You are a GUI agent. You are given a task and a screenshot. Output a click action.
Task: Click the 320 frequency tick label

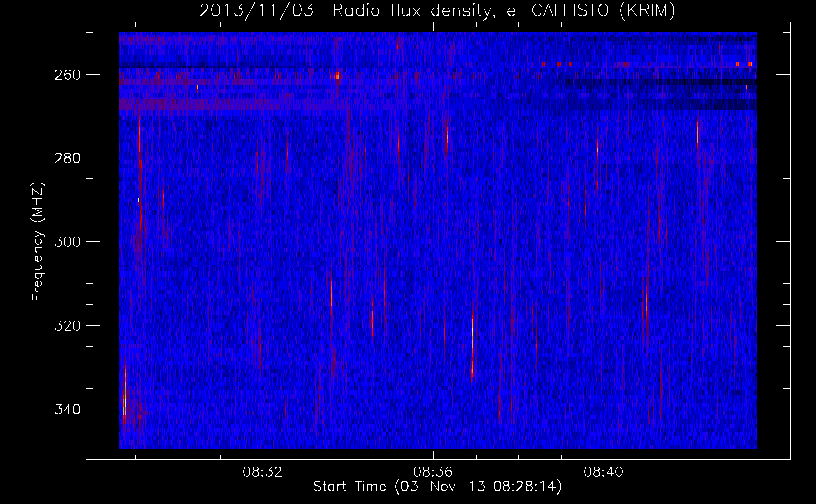67,326
